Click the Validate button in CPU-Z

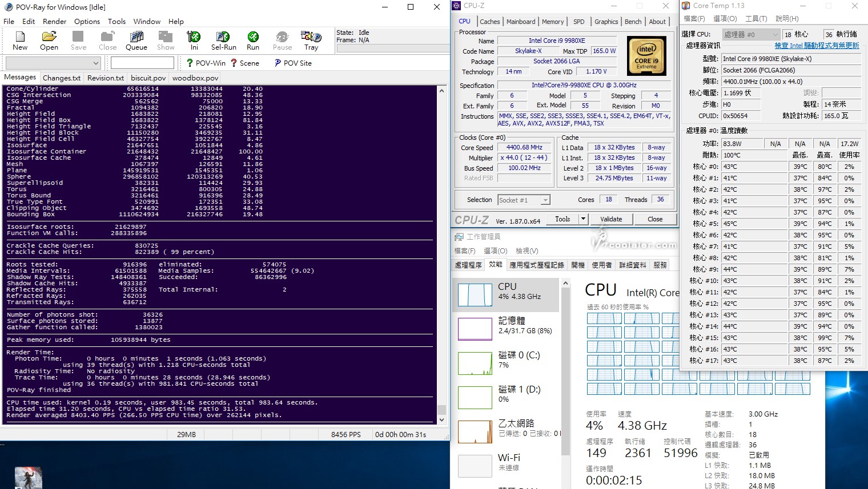[611, 219]
